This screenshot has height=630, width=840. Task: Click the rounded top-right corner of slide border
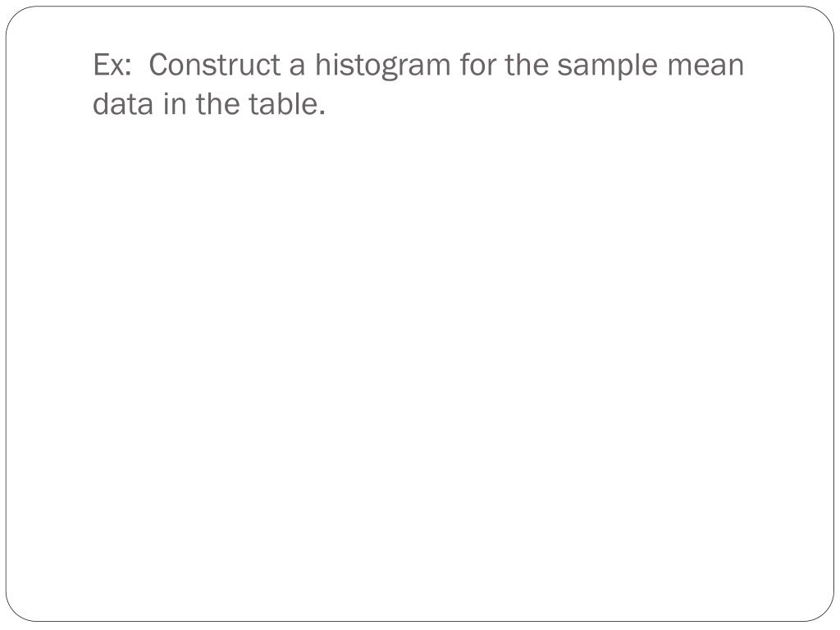point(823,17)
